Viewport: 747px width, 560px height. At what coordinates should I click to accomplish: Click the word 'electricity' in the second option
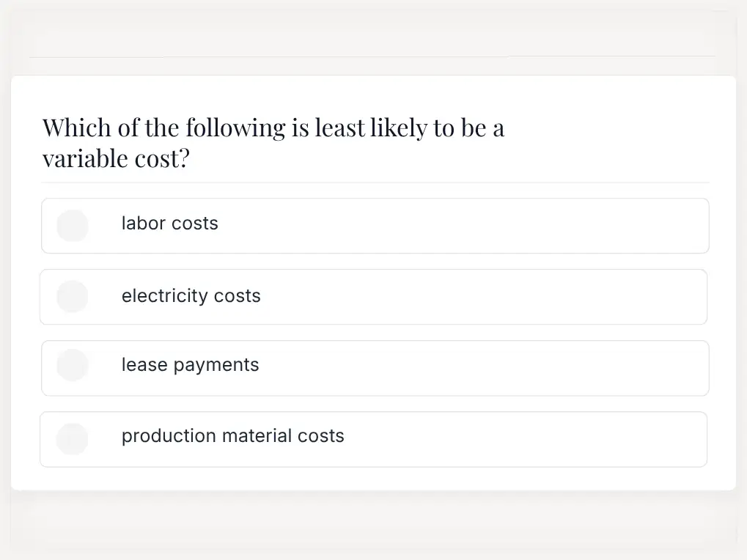pos(165,295)
